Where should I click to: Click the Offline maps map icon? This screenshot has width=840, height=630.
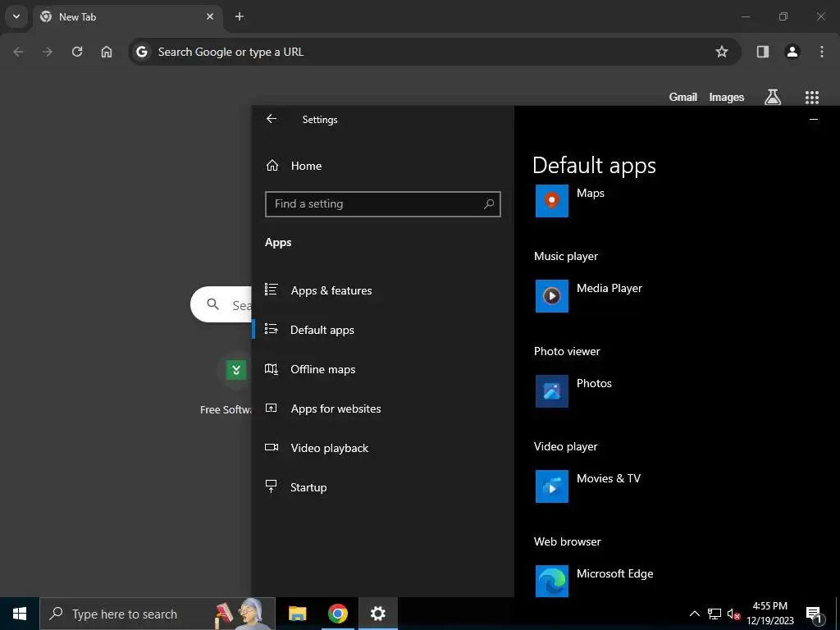point(271,369)
